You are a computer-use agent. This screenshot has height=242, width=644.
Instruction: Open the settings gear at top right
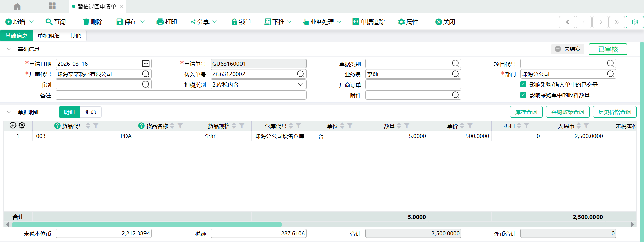click(635, 22)
